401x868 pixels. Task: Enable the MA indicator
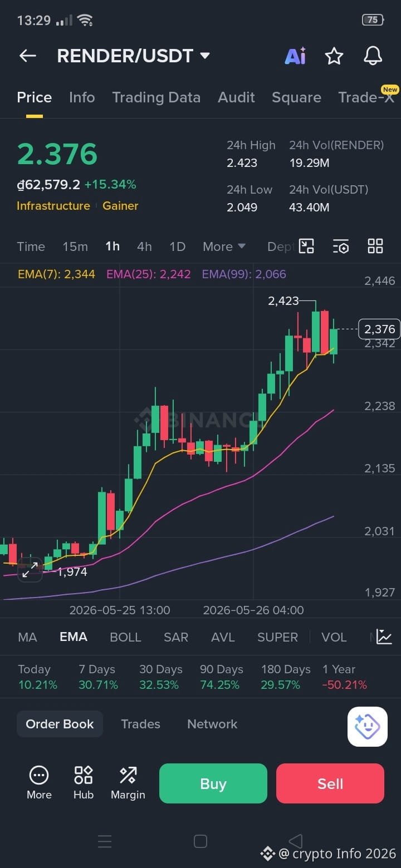[x=27, y=637]
